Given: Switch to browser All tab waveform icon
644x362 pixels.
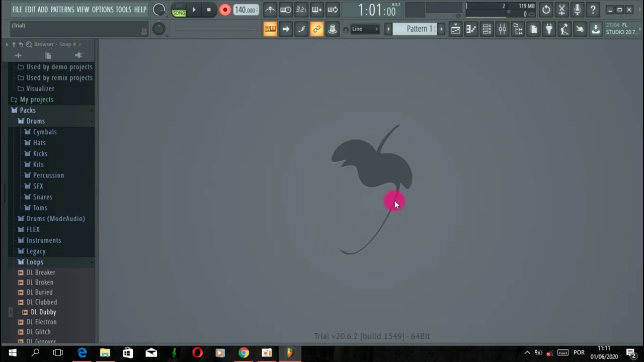Looking at the screenshot, I should (x=18, y=55).
